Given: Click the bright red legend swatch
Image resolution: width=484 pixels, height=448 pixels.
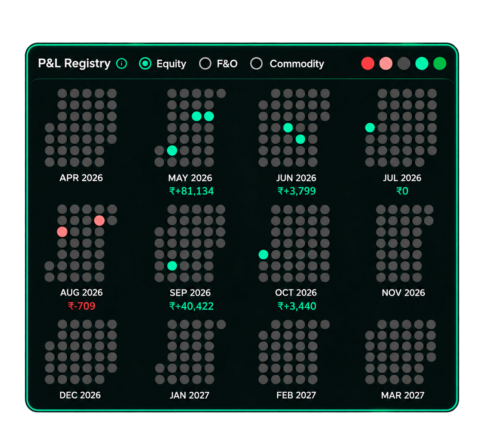Looking at the screenshot, I should coord(368,63).
